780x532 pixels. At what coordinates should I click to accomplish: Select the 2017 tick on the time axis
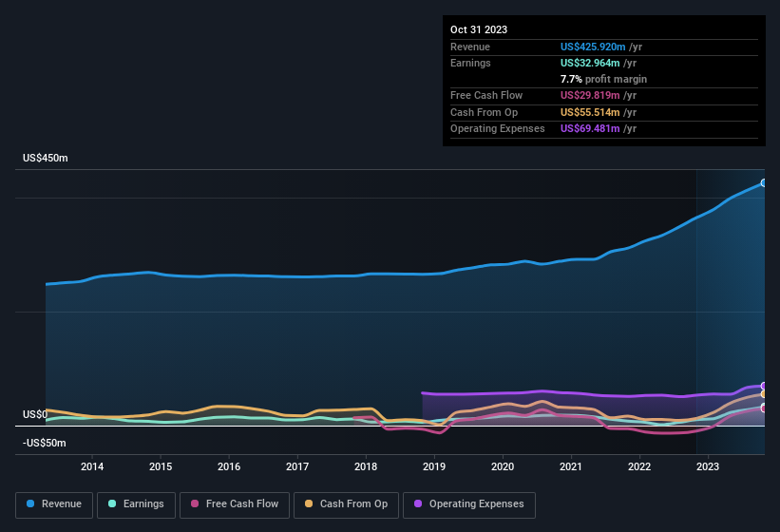point(297,466)
